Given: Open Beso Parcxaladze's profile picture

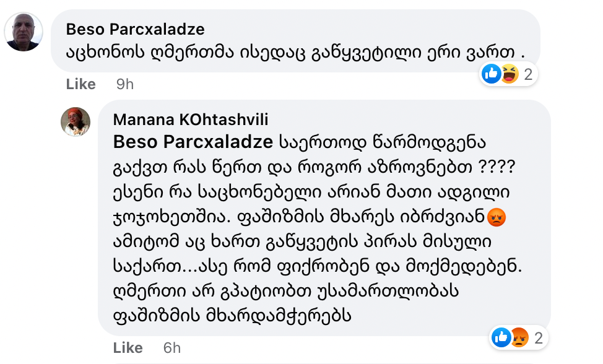Looking at the screenshot, I should coord(24,32).
